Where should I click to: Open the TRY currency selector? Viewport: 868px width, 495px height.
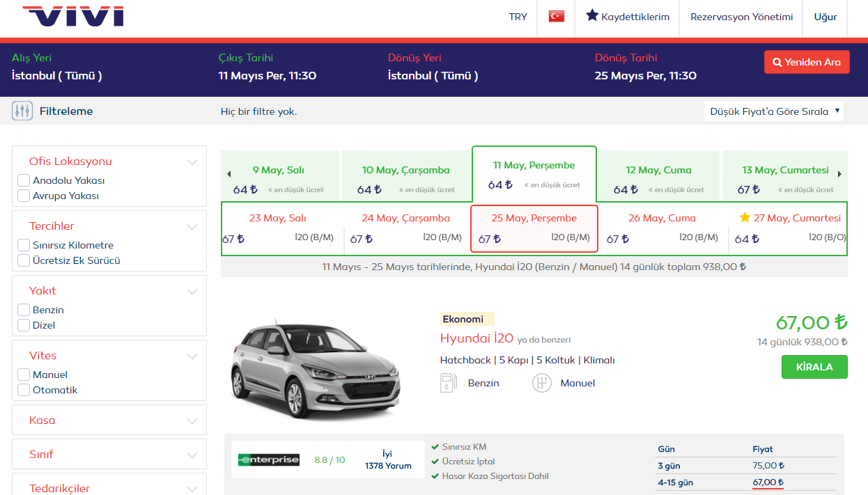518,17
